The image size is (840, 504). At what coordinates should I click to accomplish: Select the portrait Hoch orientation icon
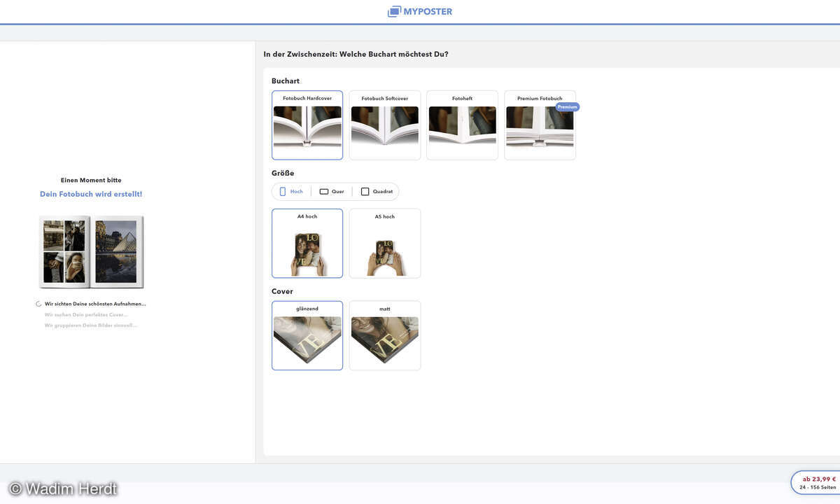coord(283,192)
